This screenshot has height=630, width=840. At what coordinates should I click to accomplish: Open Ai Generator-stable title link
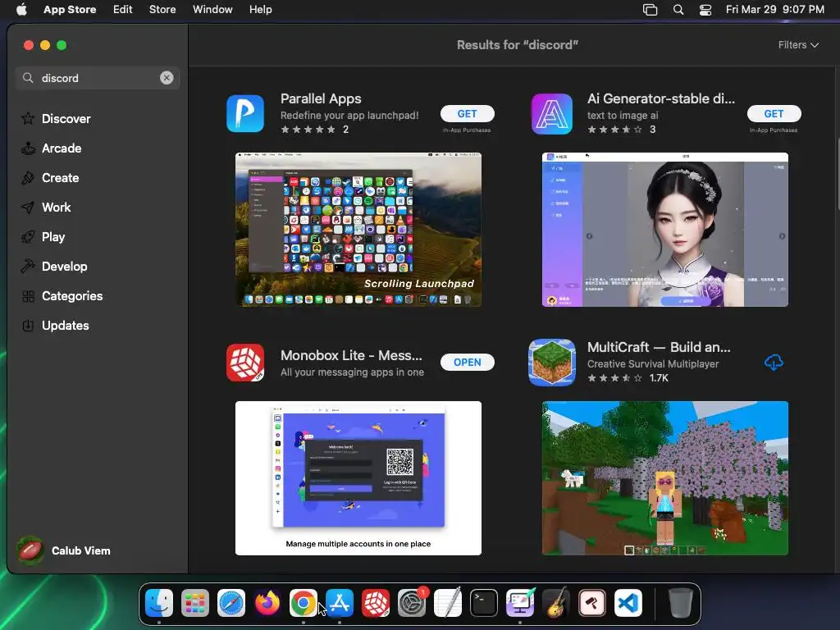click(x=660, y=98)
